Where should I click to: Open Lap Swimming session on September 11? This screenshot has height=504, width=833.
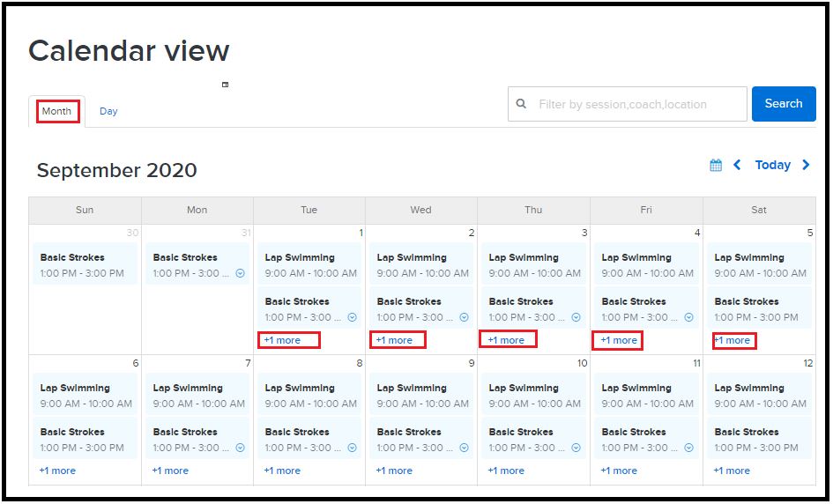point(646,395)
